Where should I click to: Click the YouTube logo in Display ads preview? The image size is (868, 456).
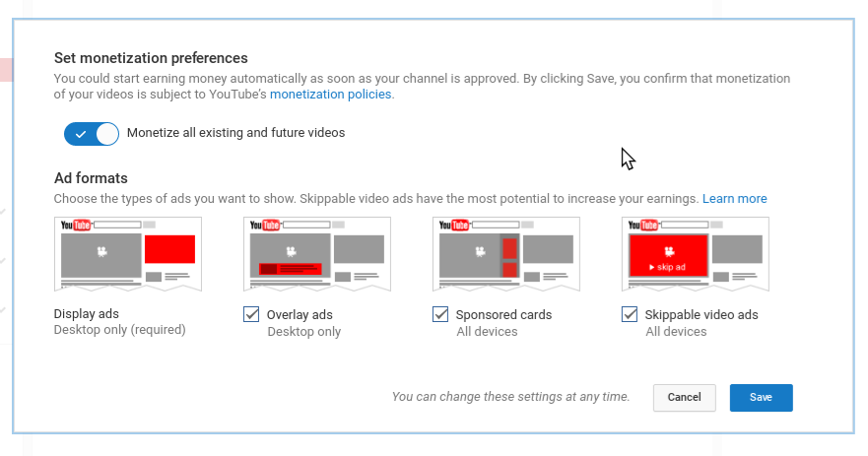coord(75,226)
